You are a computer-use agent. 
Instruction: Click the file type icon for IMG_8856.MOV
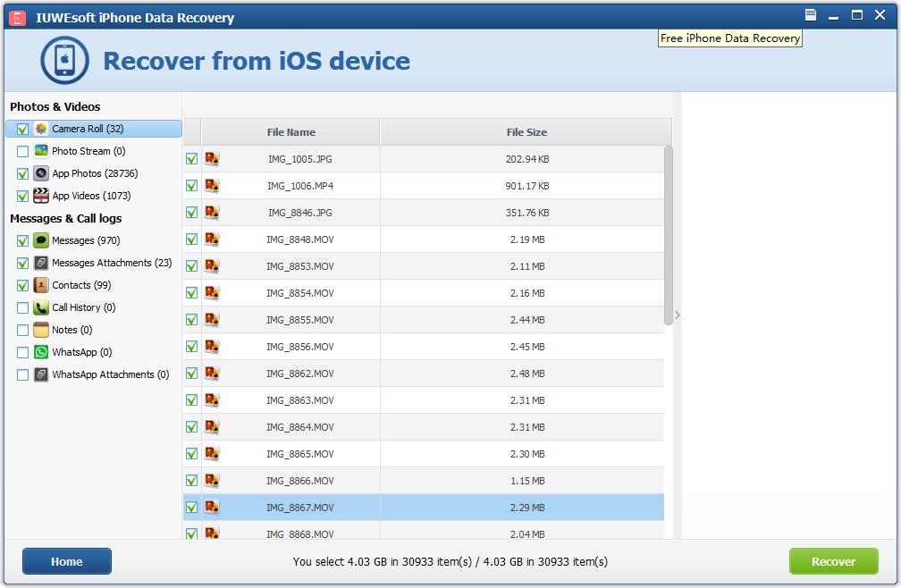coord(212,346)
